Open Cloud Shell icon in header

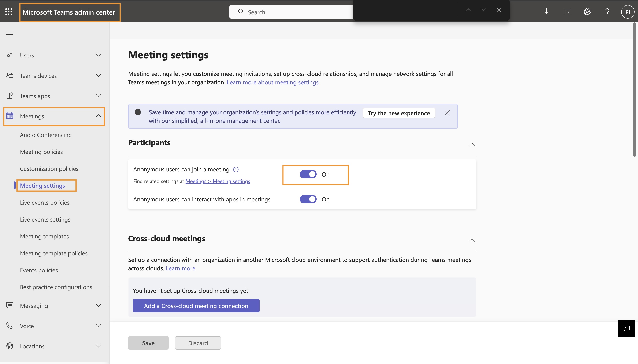(567, 12)
